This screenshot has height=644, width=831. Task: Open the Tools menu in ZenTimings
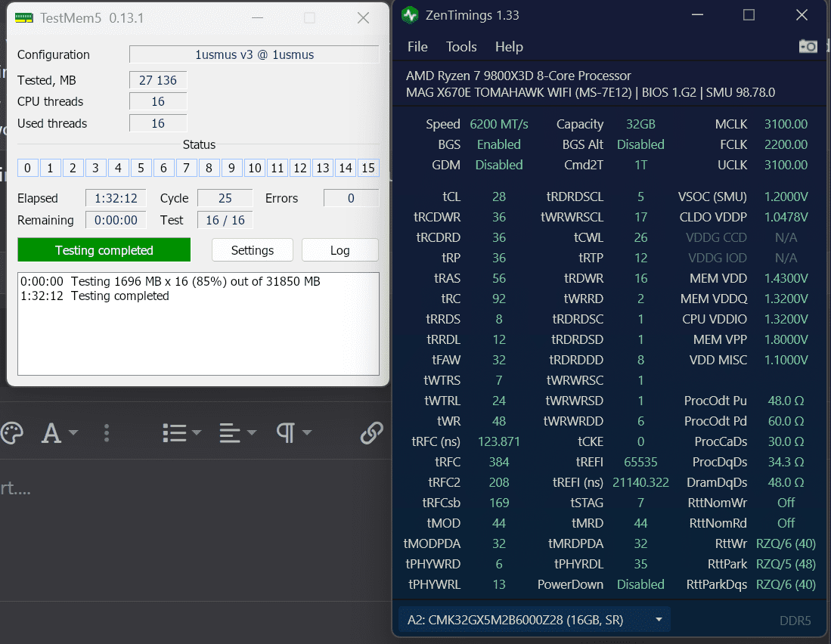coord(461,47)
